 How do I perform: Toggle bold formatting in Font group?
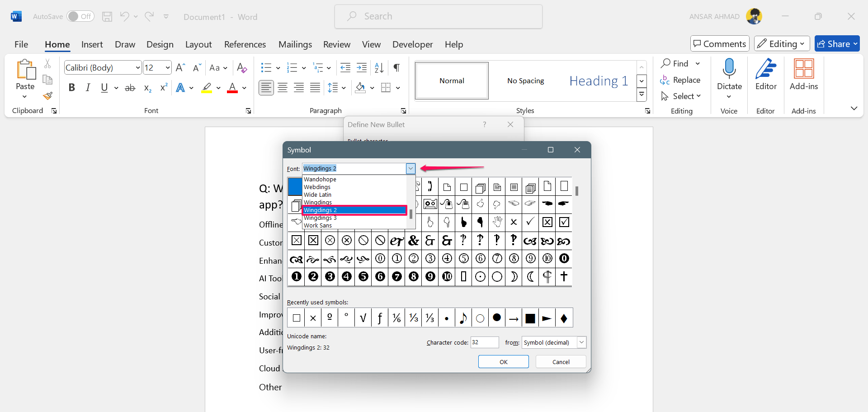pos(71,88)
